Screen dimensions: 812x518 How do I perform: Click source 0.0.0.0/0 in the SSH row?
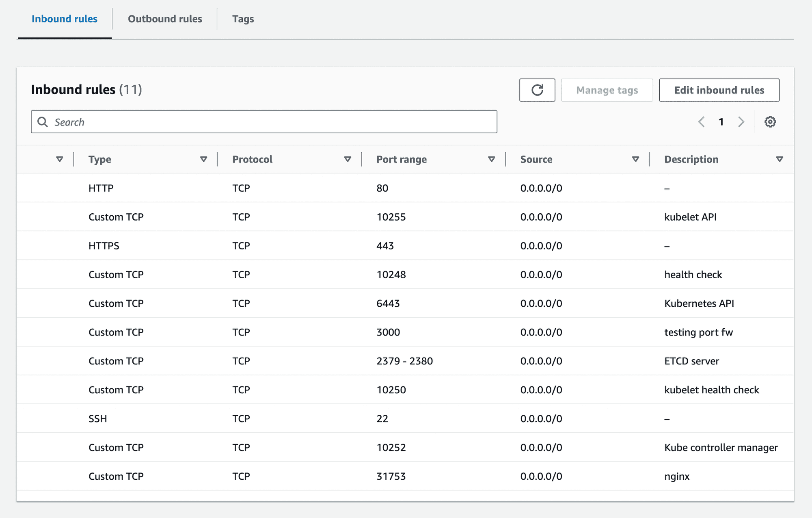click(x=541, y=418)
